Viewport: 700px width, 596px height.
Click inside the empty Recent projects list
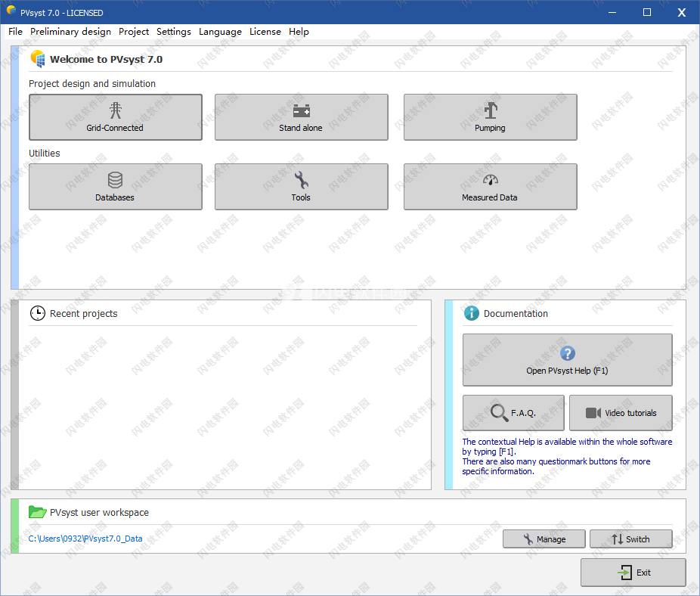(x=223, y=408)
